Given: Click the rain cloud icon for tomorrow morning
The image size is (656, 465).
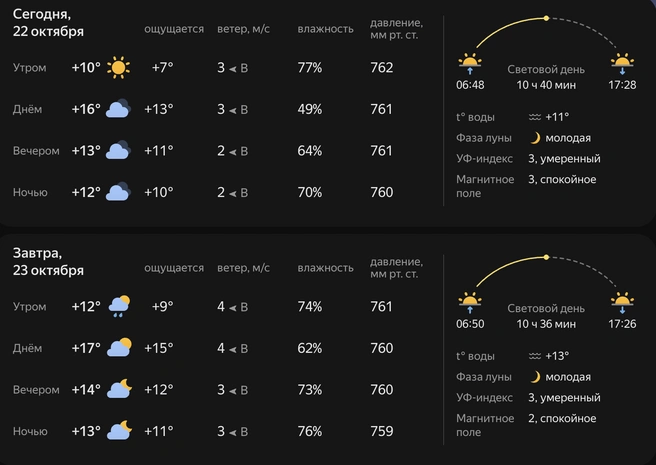Looking at the screenshot, I should (x=119, y=307).
